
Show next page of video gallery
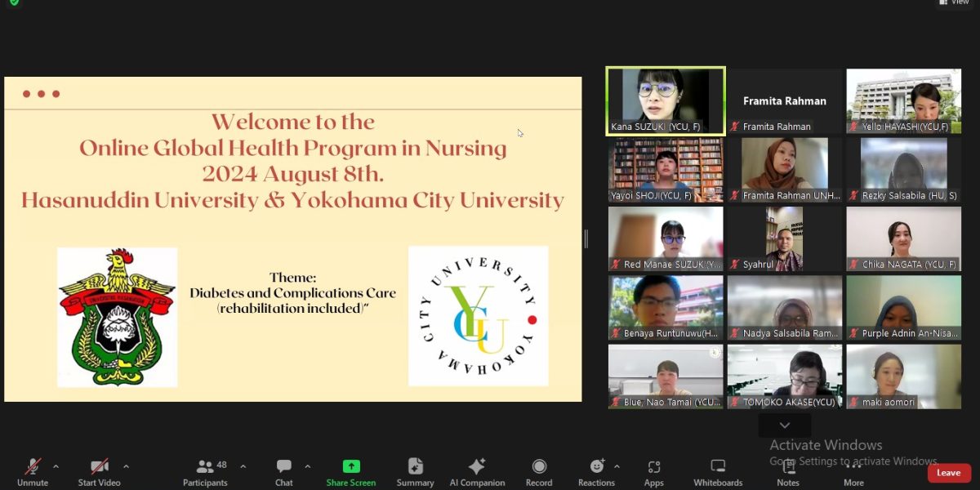point(784,425)
